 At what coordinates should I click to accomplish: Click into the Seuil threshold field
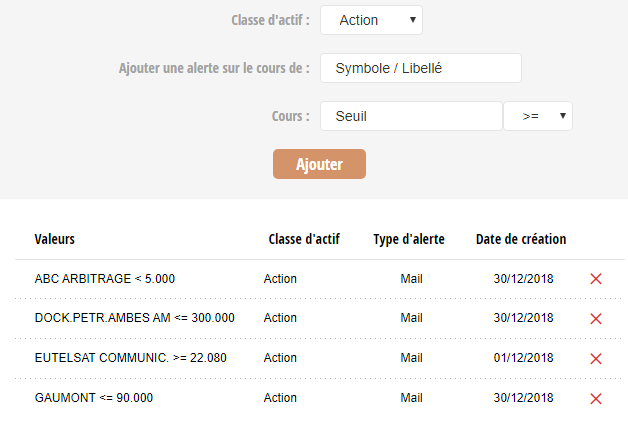click(x=411, y=116)
